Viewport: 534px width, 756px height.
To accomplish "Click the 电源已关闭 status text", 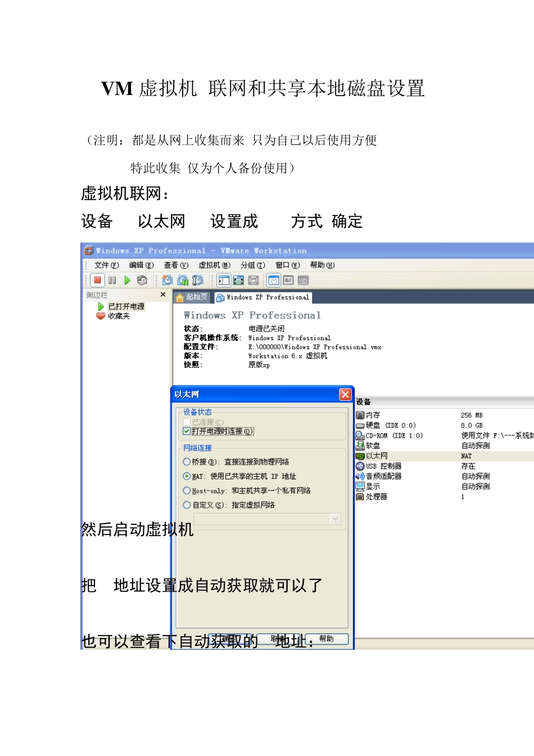I will [x=266, y=328].
